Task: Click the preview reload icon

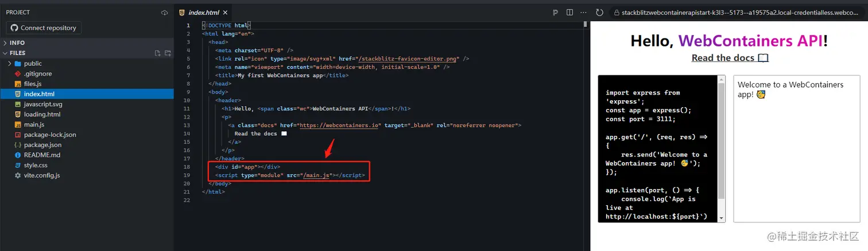Action: pos(599,12)
